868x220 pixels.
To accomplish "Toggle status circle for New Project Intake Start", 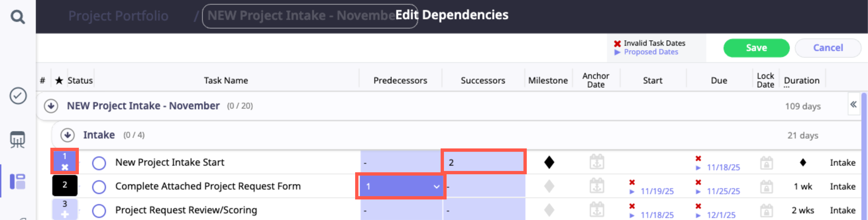I will [99, 163].
